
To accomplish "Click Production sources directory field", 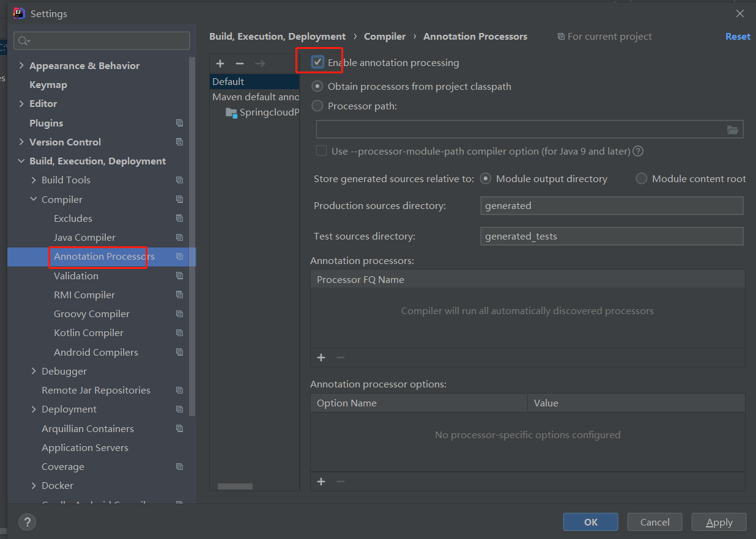I will click(x=612, y=206).
